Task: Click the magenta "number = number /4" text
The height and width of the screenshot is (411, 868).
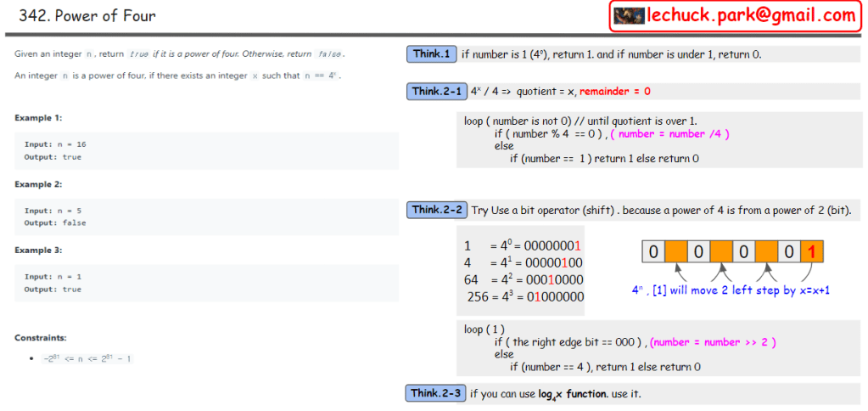Action: pos(672,134)
